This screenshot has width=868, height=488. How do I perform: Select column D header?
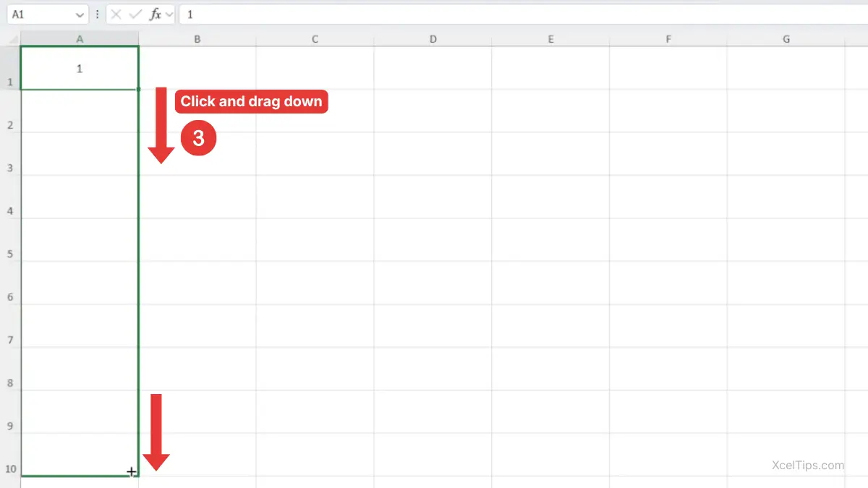tap(433, 39)
